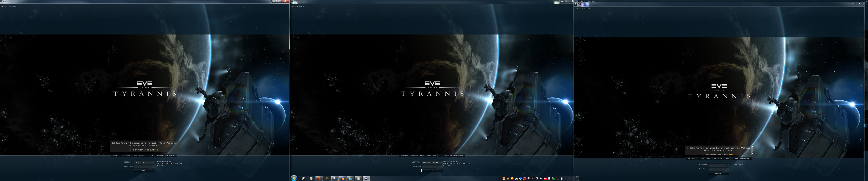868x181 pixels.
Task: Open Windows Media Player on the taskbar
Action: (x=359, y=178)
